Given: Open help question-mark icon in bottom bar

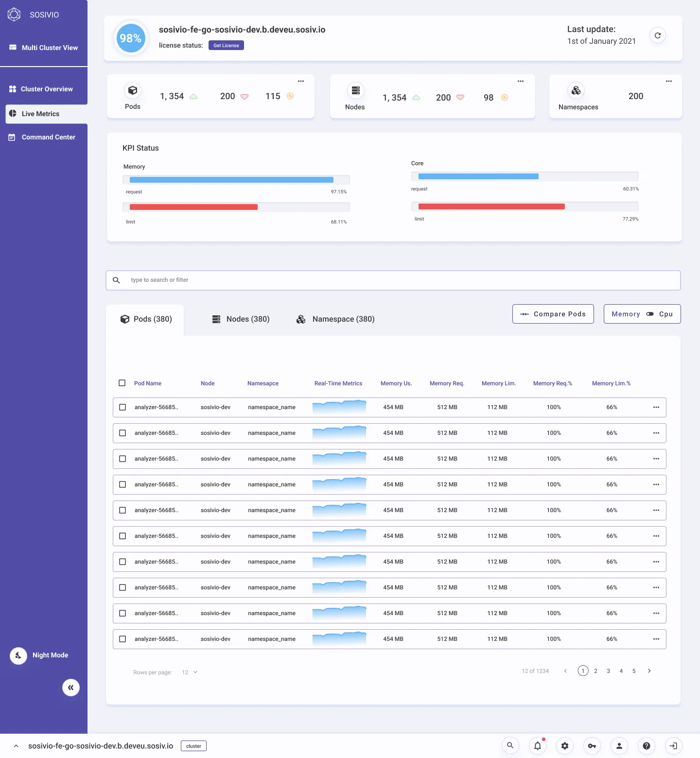Looking at the screenshot, I should pyautogui.click(x=647, y=745).
